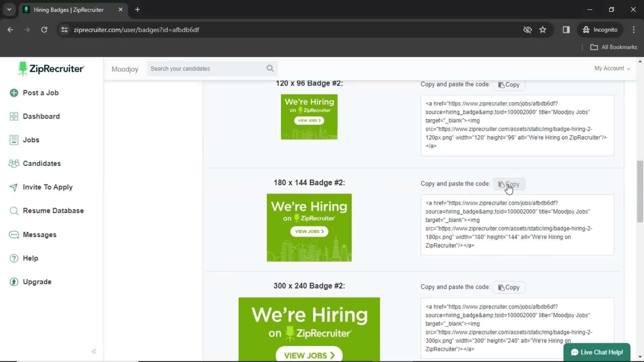
Task: Open Invite To Apply page
Action: tap(48, 187)
